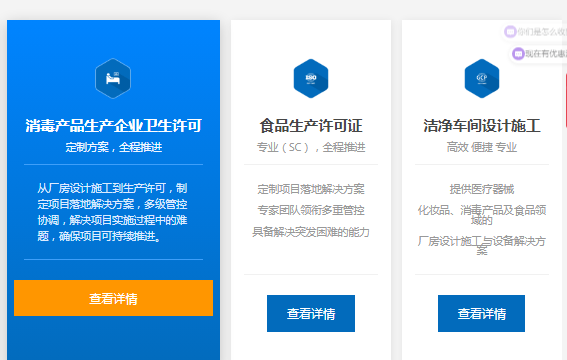
Task: Click the ISO hexagon icon
Action: [311, 78]
